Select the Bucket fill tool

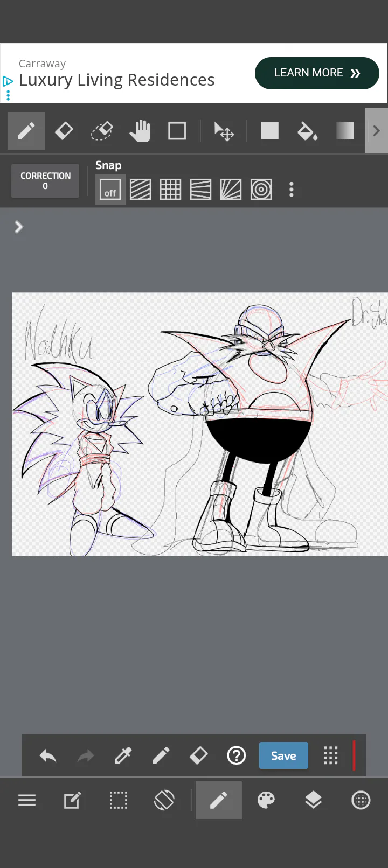tap(307, 131)
